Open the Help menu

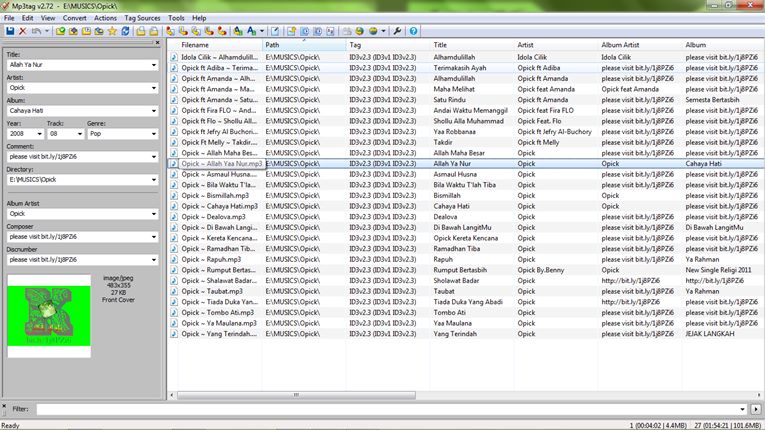pos(199,18)
